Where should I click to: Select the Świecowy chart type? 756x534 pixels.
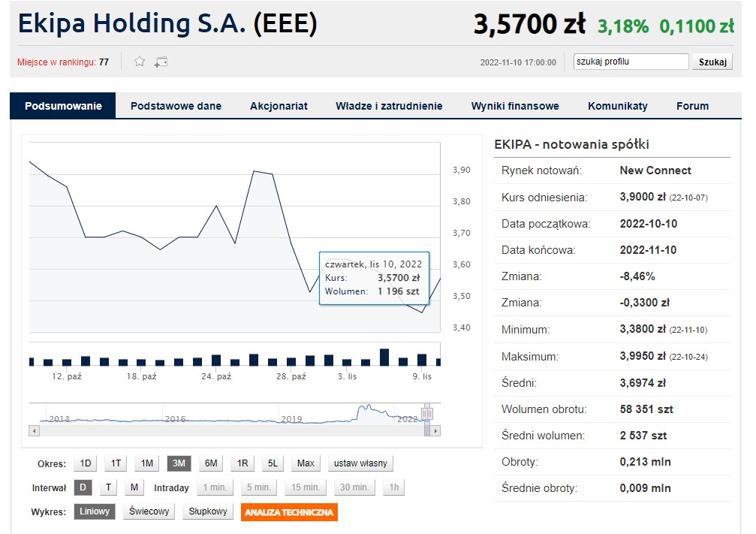coord(149,511)
